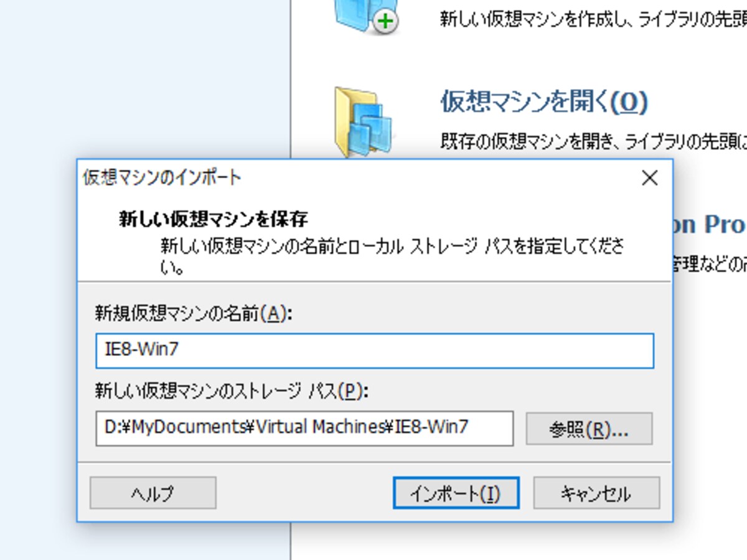The image size is (747, 560).
Task: Click the 新しい仮想マシンを保存 heading
Action: [214, 219]
